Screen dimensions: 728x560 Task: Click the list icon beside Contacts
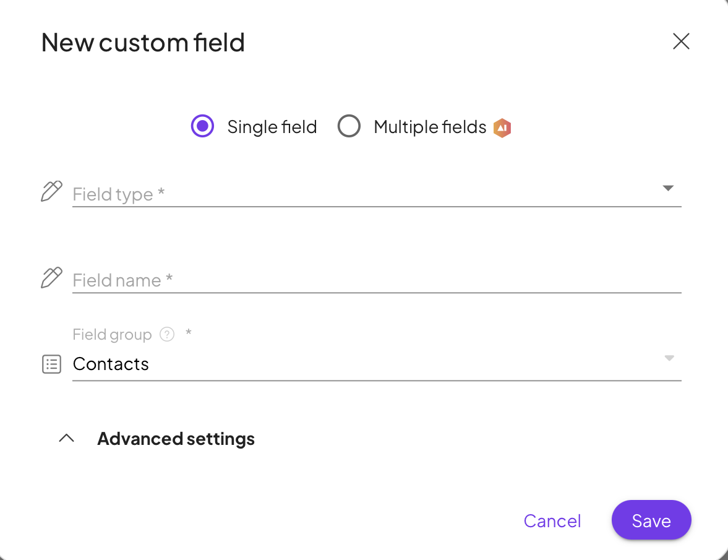[x=51, y=364]
